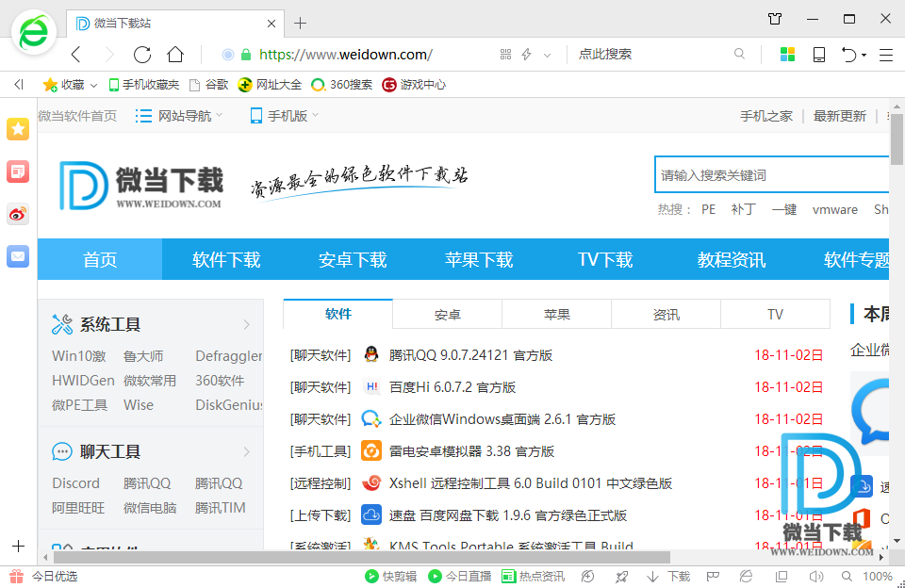Collapse the sidebar with arrow icon
905x588 pixels.
(x=19, y=85)
